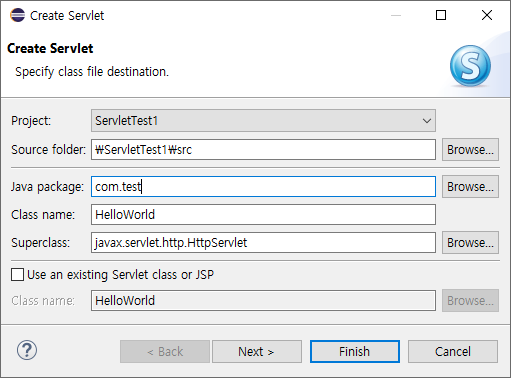This screenshot has height=378, width=511.
Task: Click the blue Servlet S wizard icon
Action: (470, 66)
